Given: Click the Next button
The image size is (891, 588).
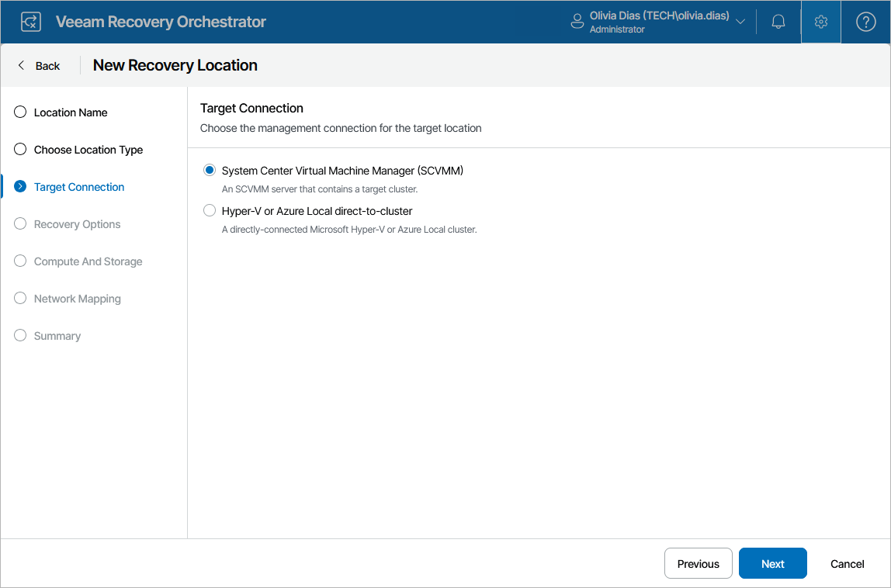Looking at the screenshot, I should pos(772,564).
